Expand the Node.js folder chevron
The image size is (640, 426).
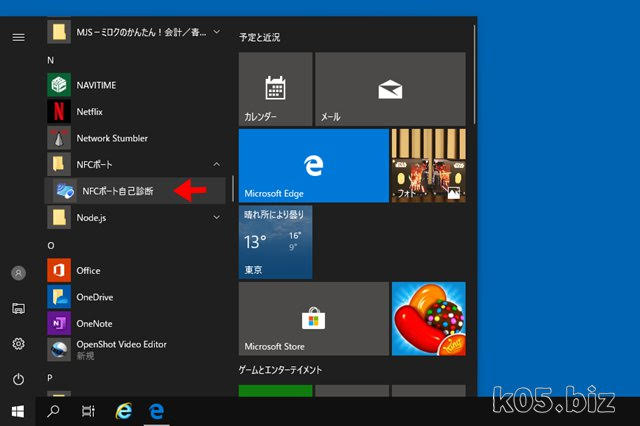tap(217, 217)
